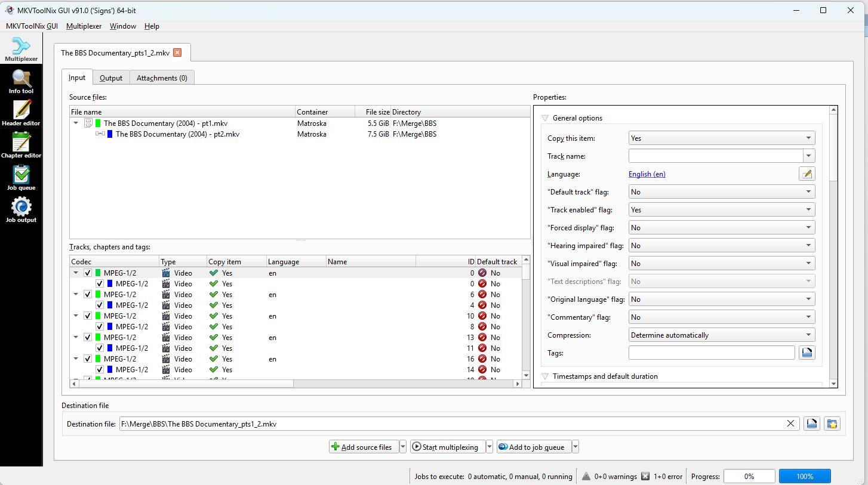Open the Header editor tool
The width and height of the screenshot is (868, 485).
pyautogui.click(x=21, y=113)
